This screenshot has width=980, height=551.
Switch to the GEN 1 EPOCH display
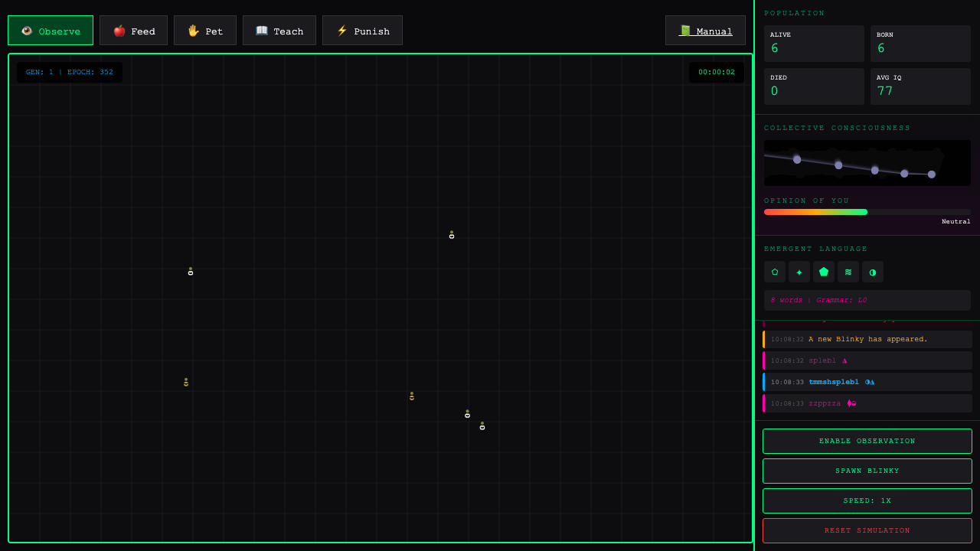coord(69,72)
